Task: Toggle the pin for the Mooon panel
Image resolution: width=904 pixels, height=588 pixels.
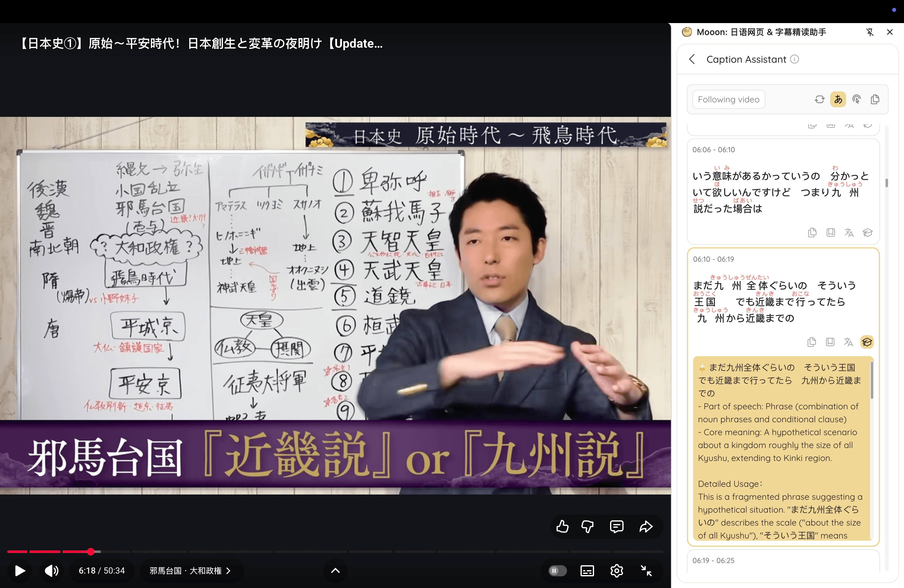Action: [870, 32]
